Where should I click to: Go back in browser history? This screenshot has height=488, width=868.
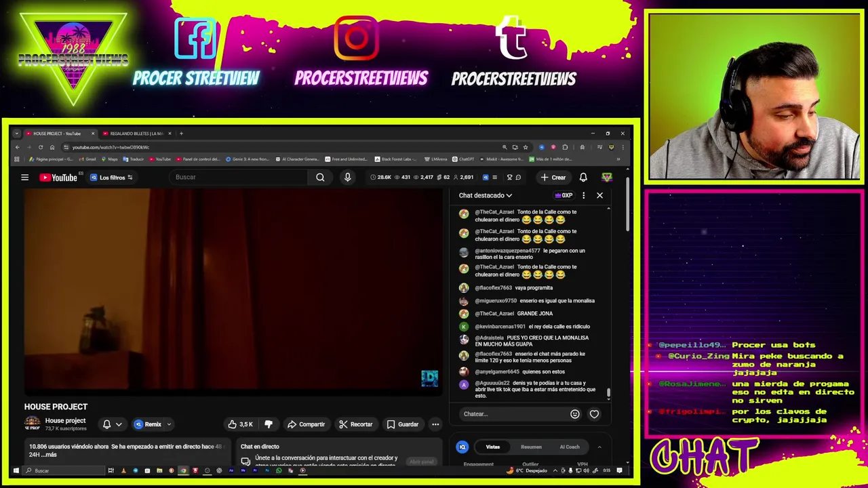(x=18, y=147)
